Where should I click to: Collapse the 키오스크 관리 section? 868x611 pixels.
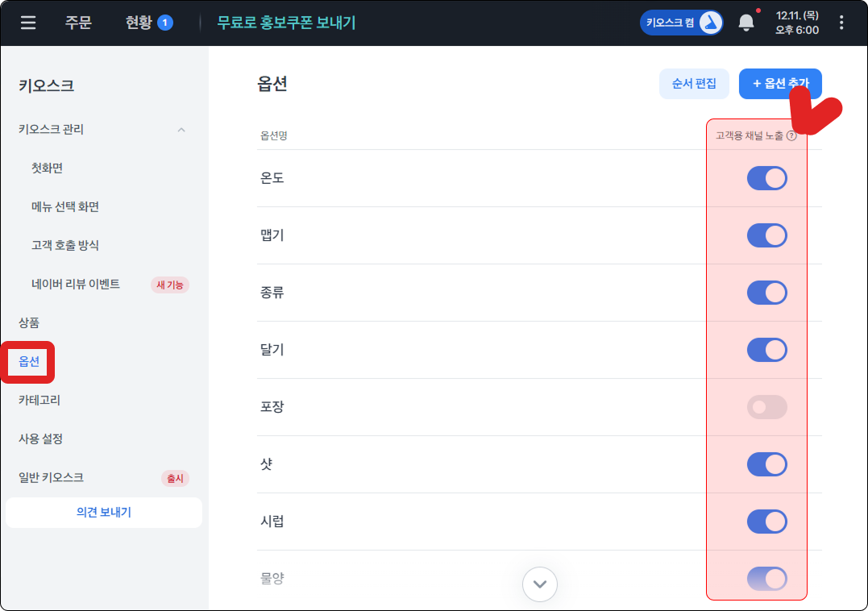(x=181, y=130)
